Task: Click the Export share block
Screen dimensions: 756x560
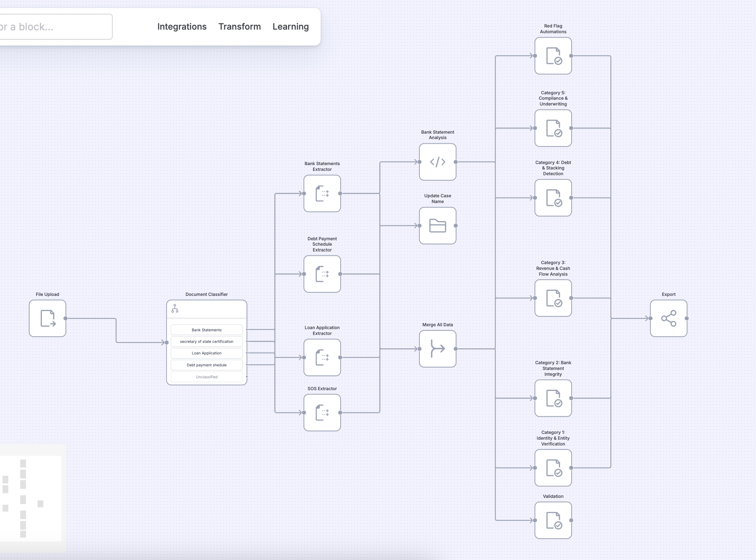Action: [x=668, y=318]
